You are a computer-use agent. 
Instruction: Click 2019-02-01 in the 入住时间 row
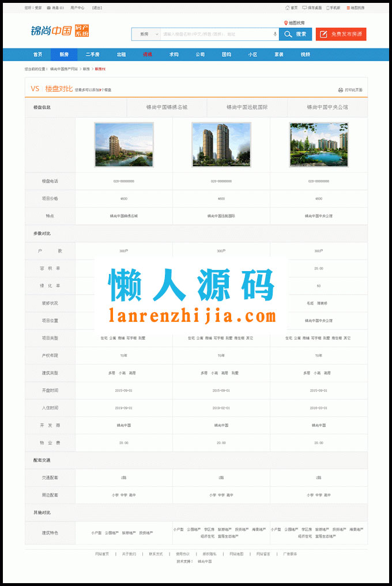221,408
